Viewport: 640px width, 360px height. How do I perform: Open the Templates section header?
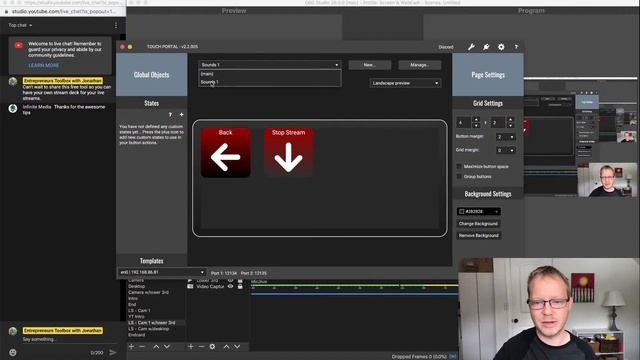151,261
